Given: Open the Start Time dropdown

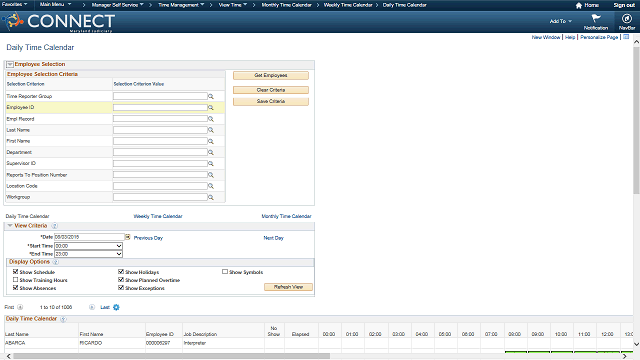Looking at the screenshot, I should (89, 246).
